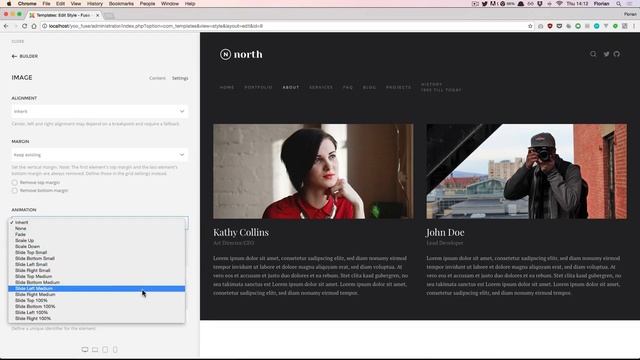Choose None animation option

pyautogui.click(x=96, y=229)
